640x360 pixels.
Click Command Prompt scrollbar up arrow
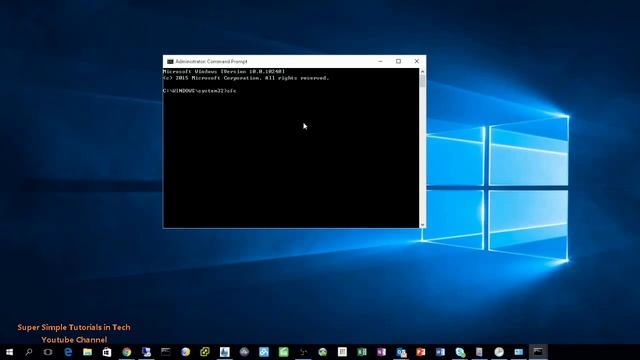click(422, 71)
